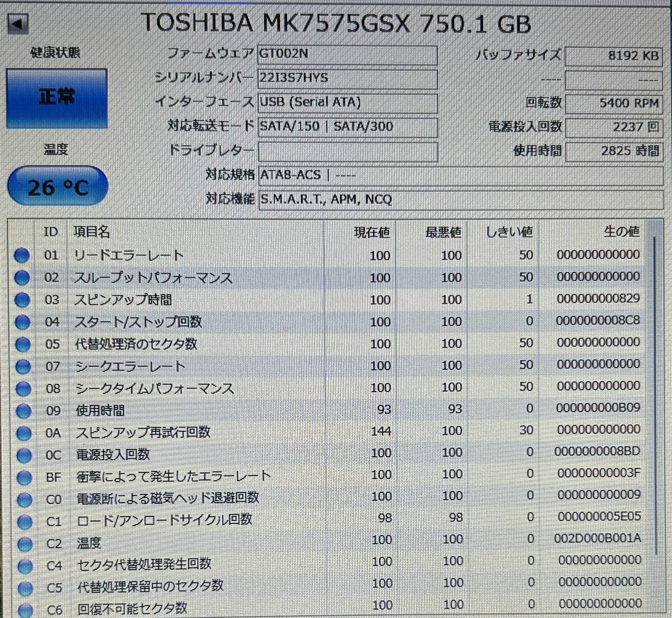This screenshot has width=672, height=618.
Task: Select the スピンアップ再試行回数 attribute name
Action: 143,433
